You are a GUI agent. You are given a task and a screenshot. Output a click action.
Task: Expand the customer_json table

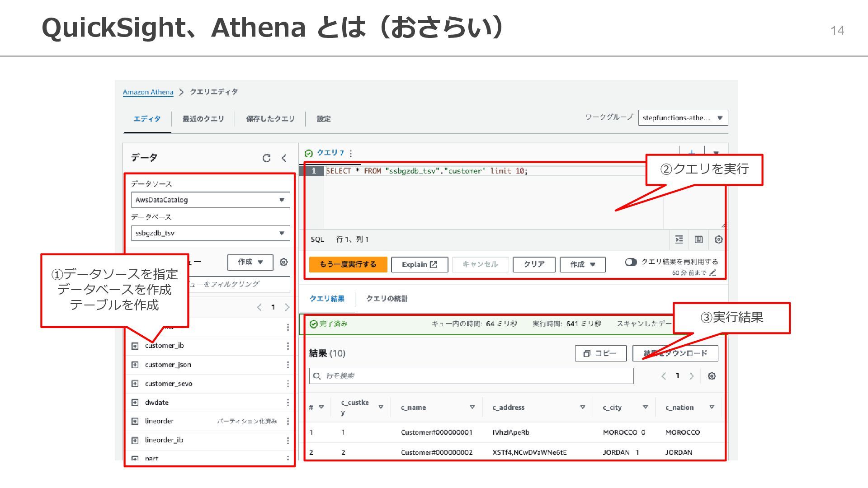(x=135, y=365)
